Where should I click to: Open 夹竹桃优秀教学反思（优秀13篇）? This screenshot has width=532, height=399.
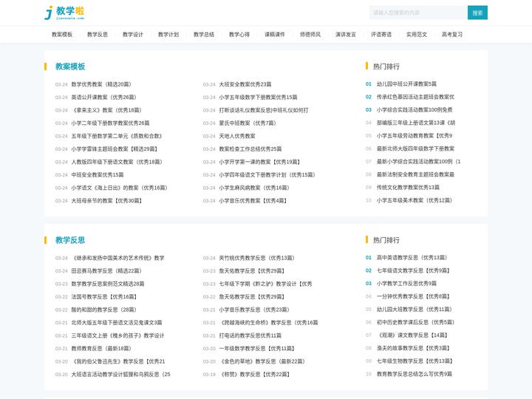coord(256,258)
